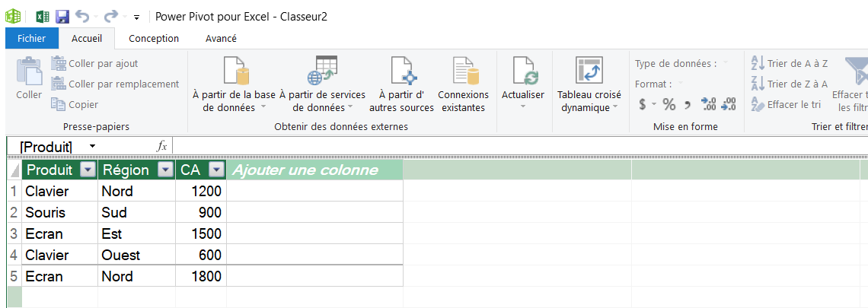Click into the formula bar field
The width and height of the screenshot is (868, 308).
520,146
